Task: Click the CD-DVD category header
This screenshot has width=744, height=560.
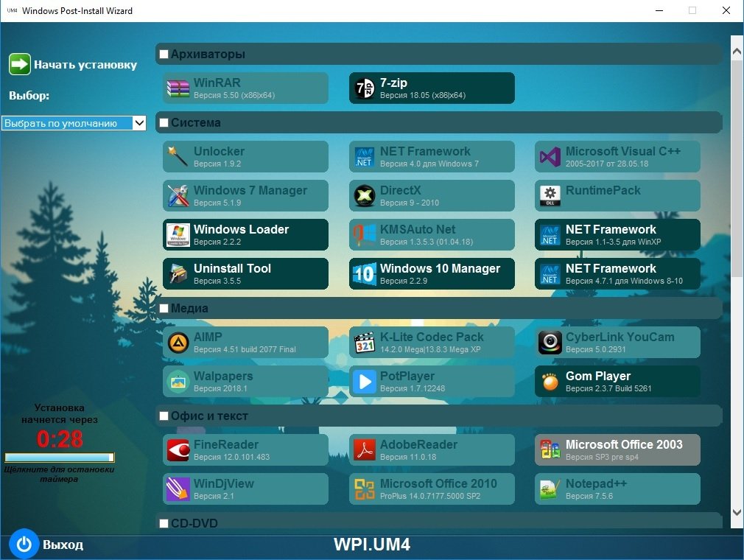Action: click(439, 521)
